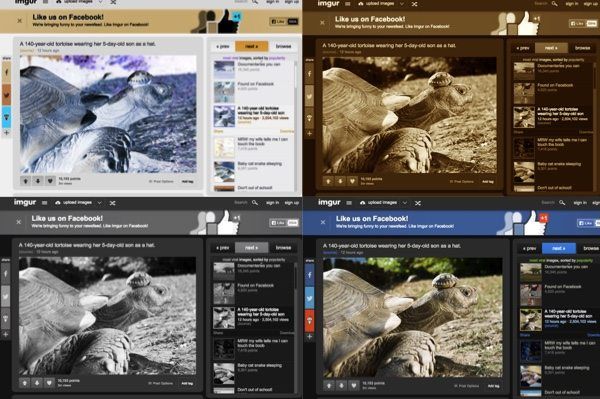Click prev button in full-color panel

[529, 248]
